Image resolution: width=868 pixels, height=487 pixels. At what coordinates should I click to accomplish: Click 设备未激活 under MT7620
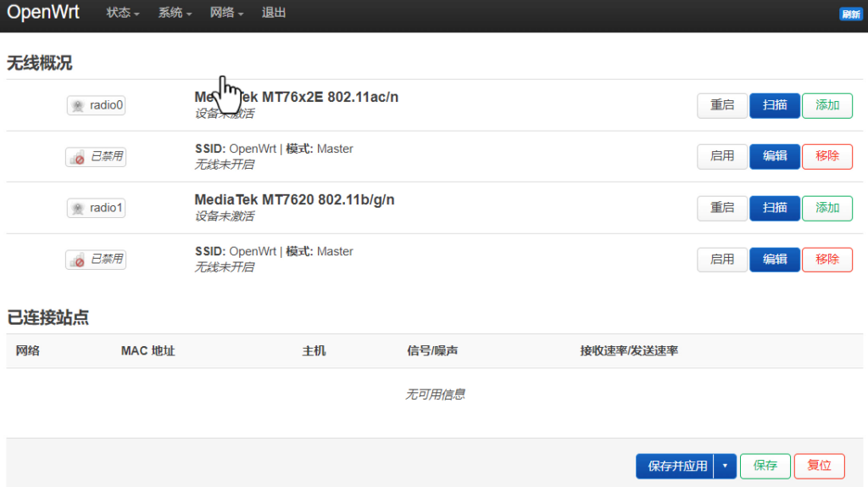[224, 216]
